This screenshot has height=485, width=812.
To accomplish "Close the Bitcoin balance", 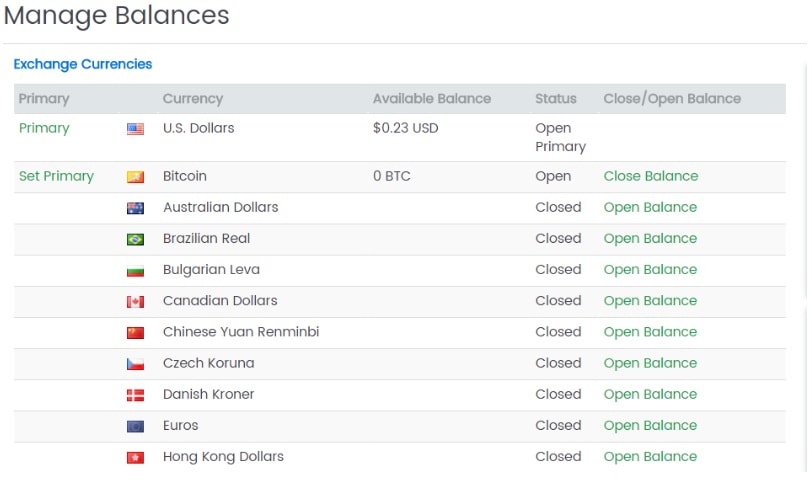I will (650, 176).
